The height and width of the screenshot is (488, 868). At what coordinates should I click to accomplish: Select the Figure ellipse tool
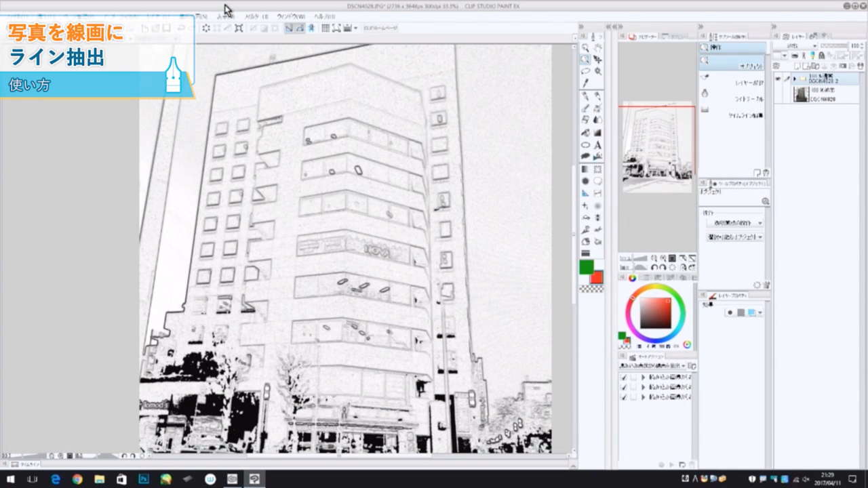click(585, 144)
